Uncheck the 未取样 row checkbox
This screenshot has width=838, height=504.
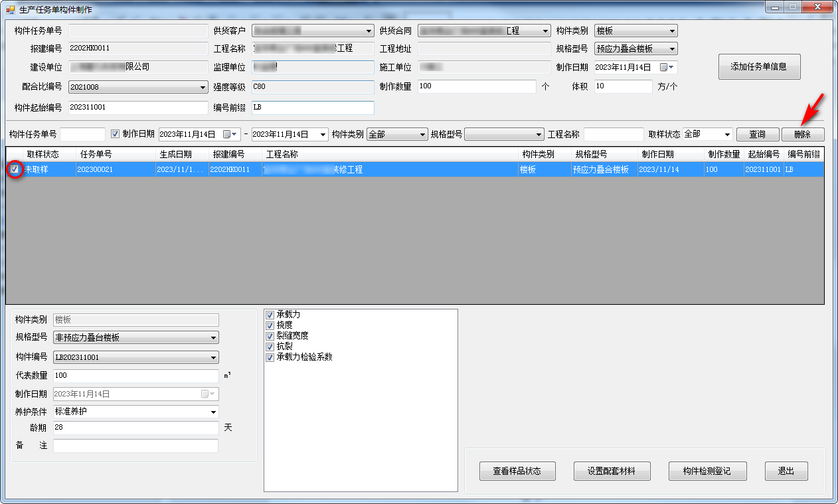tap(15, 169)
